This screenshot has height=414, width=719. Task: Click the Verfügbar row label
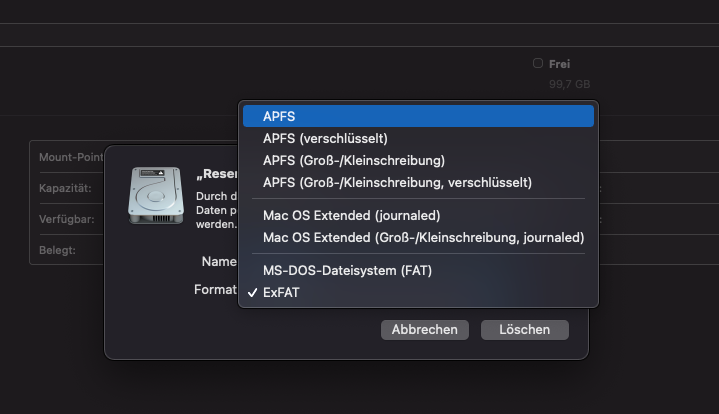pos(65,218)
